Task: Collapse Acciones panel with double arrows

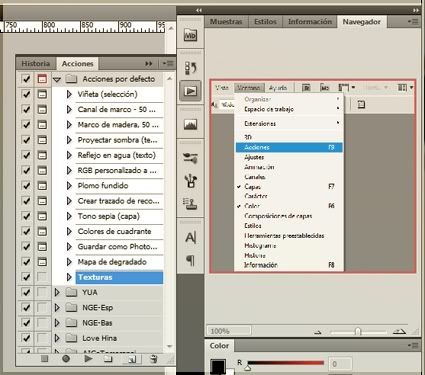Action: 149,63
